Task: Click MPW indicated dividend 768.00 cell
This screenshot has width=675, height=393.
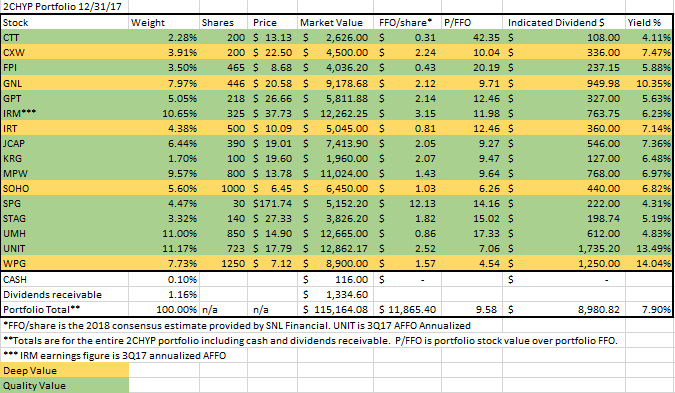Action: 563,173
